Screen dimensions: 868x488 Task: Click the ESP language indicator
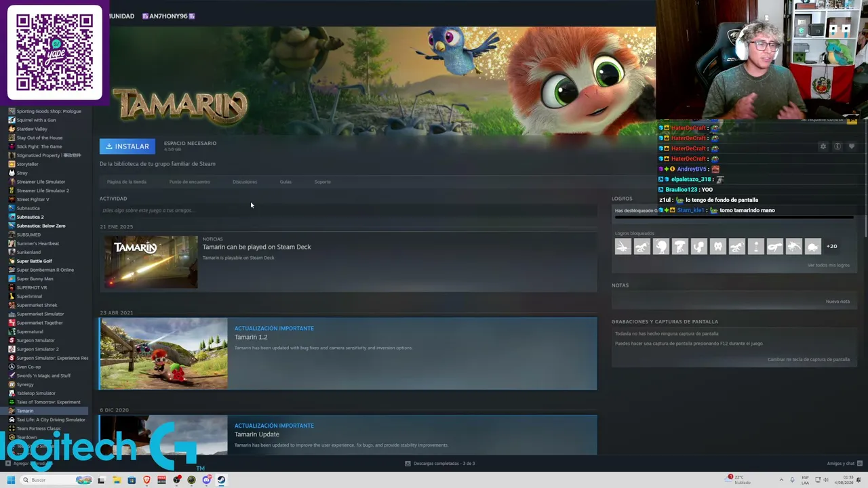click(x=805, y=480)
